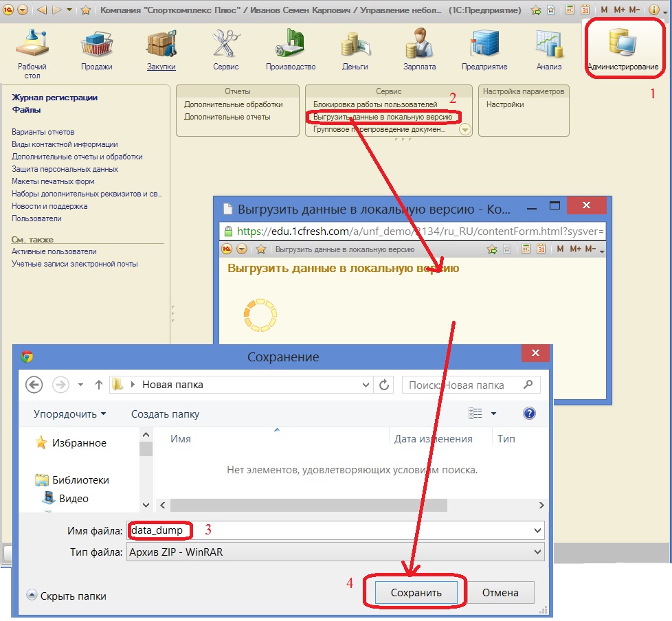The image size is (672, 621).
Task: Open the Упорядочить dropdown
Action: coord(70,414)
